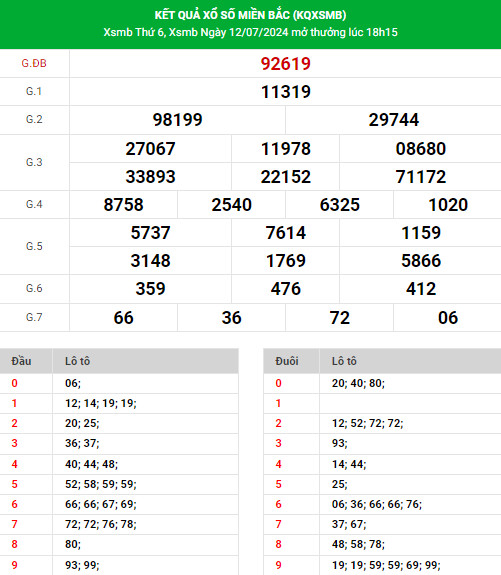
Task: Click lô tô entry 12; 14; 19; 19
Action: coord(101,403)
